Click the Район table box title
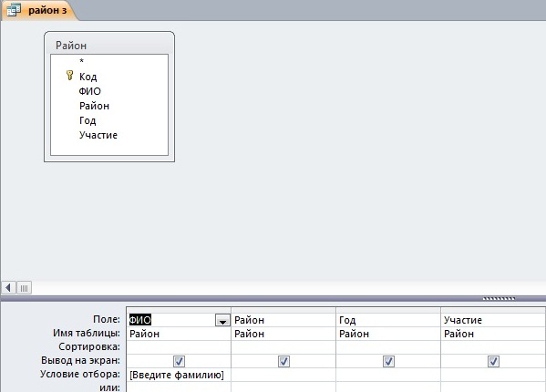Image resolution: width=546 pixels, height=392 pixels. (71, 46)
